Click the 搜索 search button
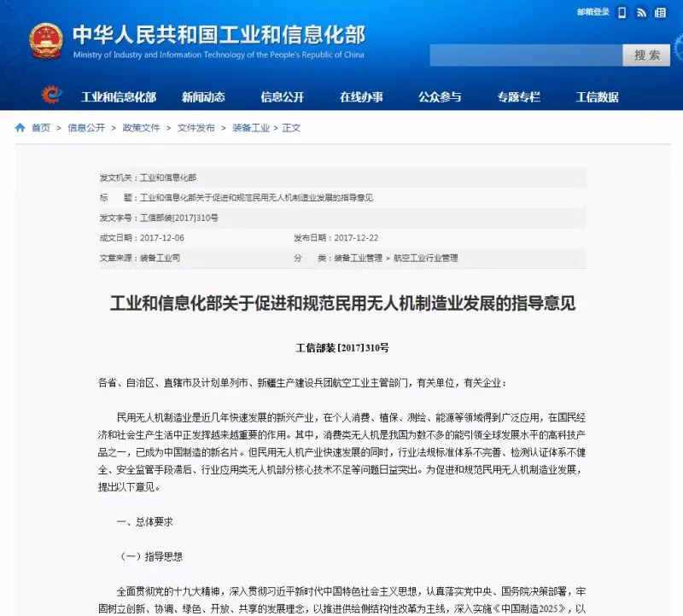The image size is (683, 616). (646, 55)
